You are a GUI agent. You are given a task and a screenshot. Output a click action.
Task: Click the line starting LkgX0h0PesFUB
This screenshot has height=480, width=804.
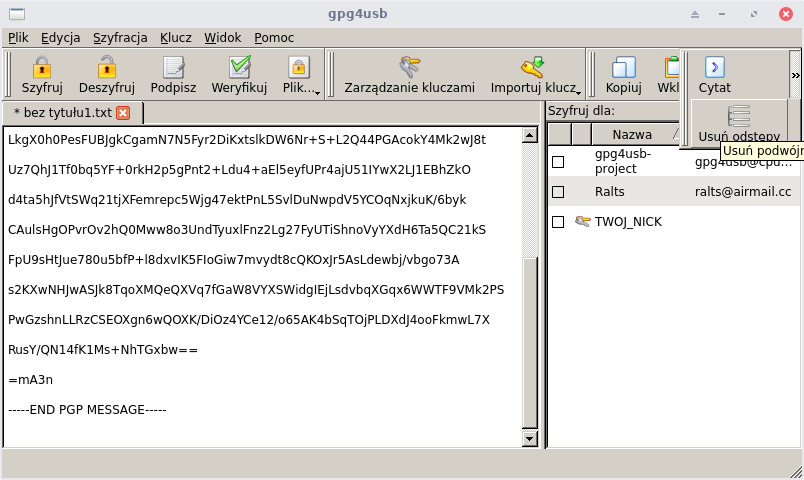click(x=247, y=140)
